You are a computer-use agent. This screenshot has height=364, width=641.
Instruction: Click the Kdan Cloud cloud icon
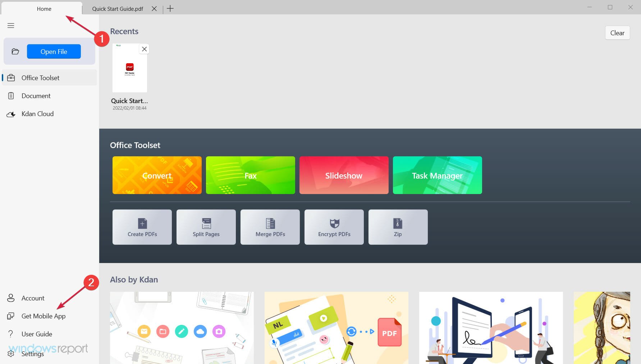(11, 114)
